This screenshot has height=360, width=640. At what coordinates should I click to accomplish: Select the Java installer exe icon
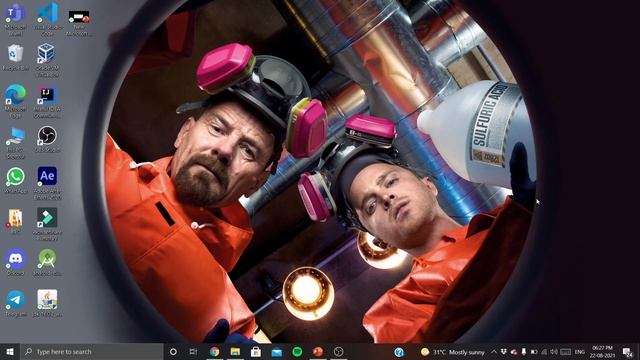coord(47,303)
